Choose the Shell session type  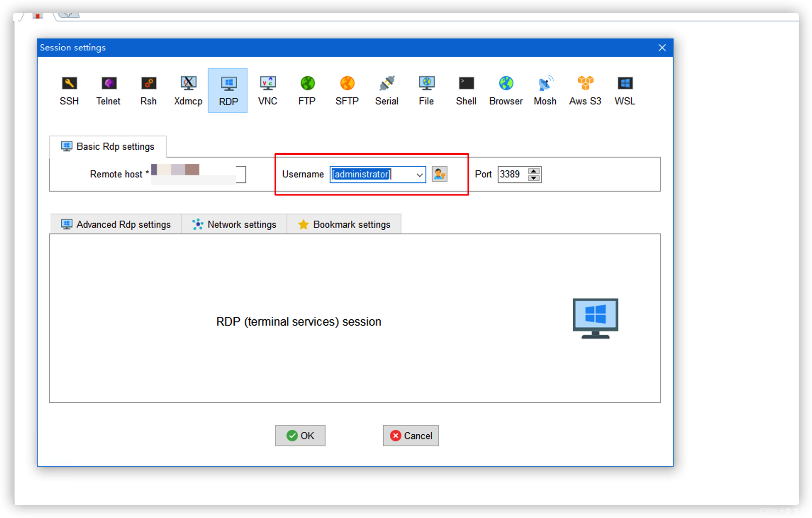(x=466, y=90)
